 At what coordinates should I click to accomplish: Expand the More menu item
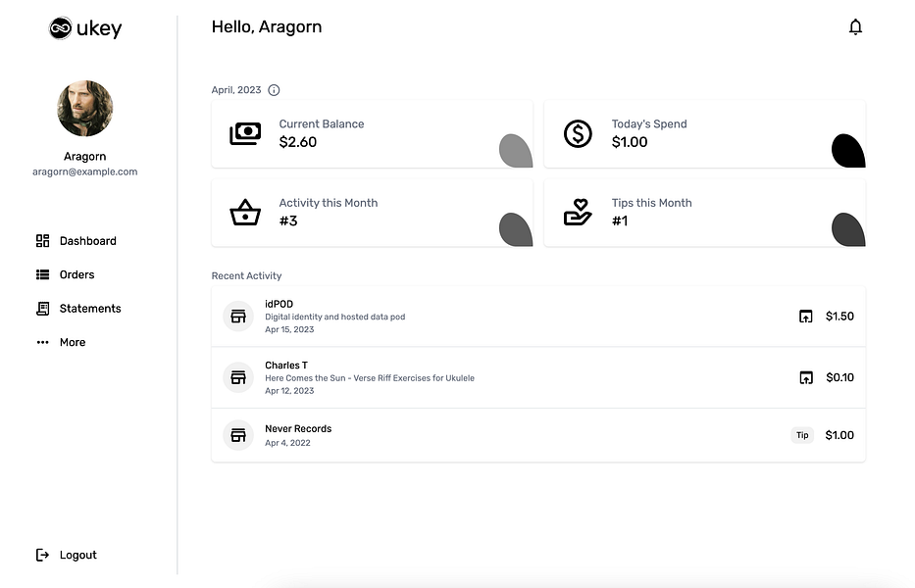(73, 342)
